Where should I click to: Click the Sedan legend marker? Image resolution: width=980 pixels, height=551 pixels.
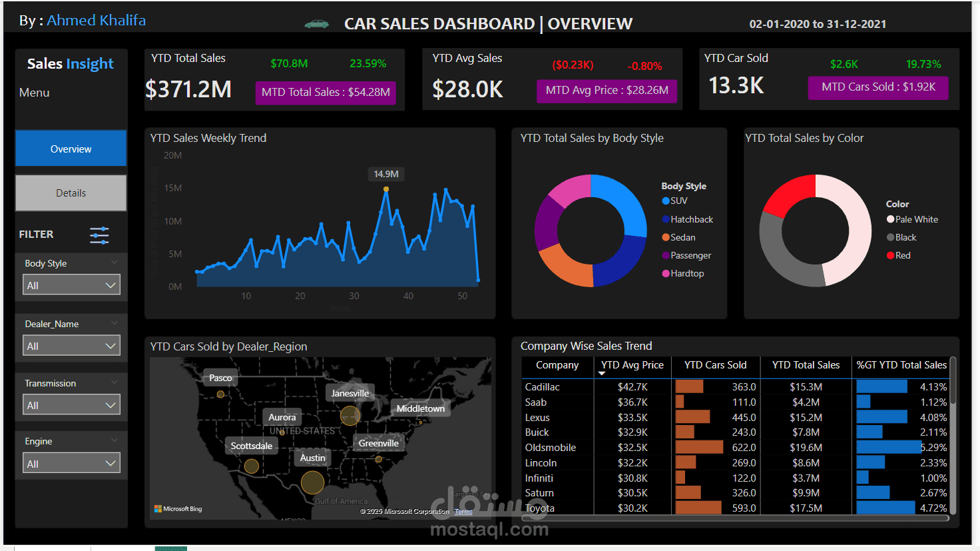coord(666,237)
